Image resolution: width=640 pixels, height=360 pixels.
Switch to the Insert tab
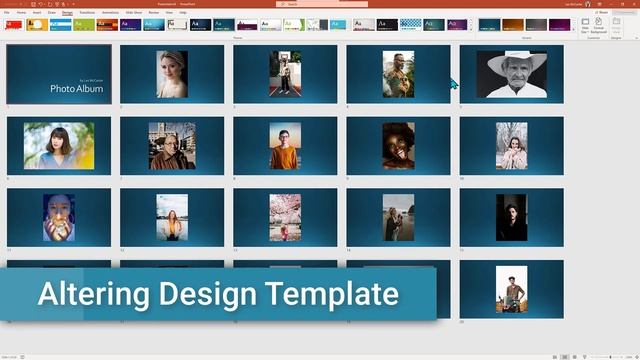pyautogui.click(x=37, y=13)
